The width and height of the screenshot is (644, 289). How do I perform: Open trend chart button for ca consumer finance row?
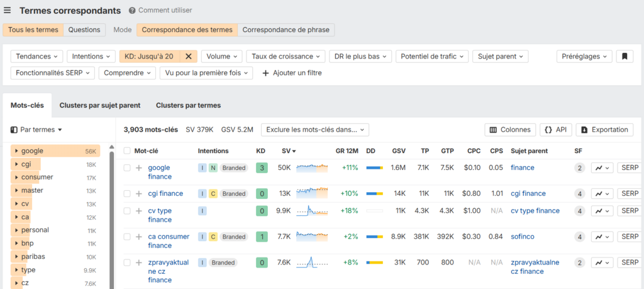[x=602, y=237]
